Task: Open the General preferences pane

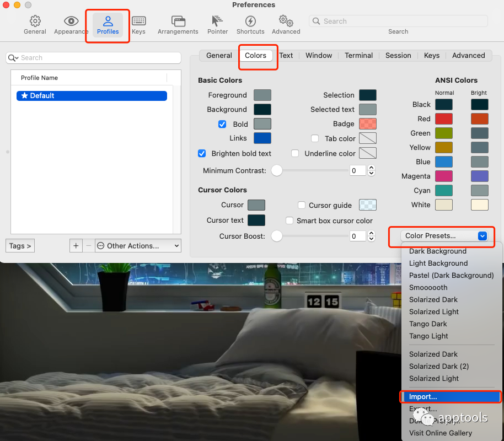Action: 35,25
